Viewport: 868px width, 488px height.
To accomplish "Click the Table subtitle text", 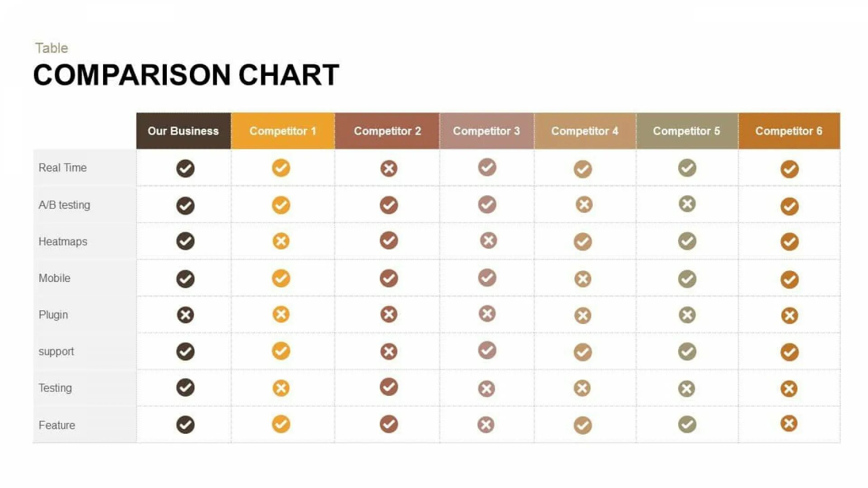I will tap(52, 48).
